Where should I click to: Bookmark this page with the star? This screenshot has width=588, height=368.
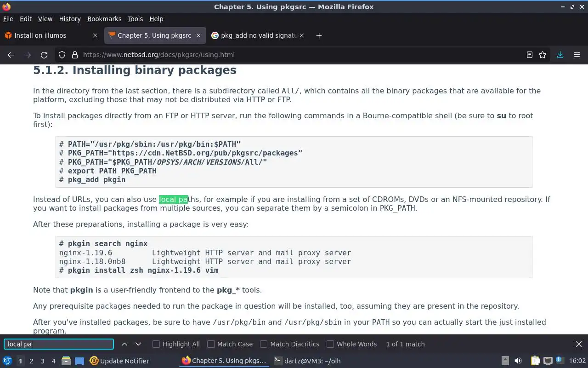[543, 55]
